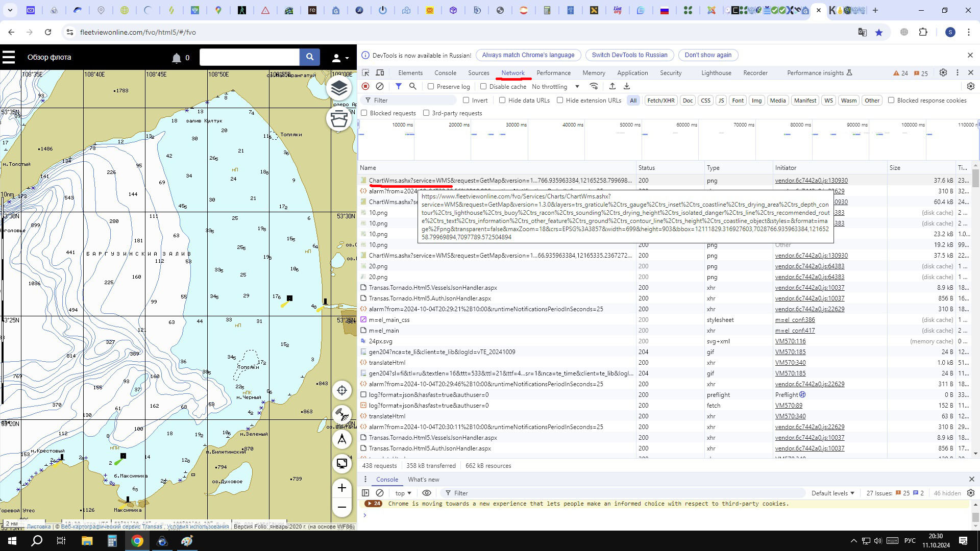Open the No throttling dropdown
This screenshot has height=551, width=980.
555,86
